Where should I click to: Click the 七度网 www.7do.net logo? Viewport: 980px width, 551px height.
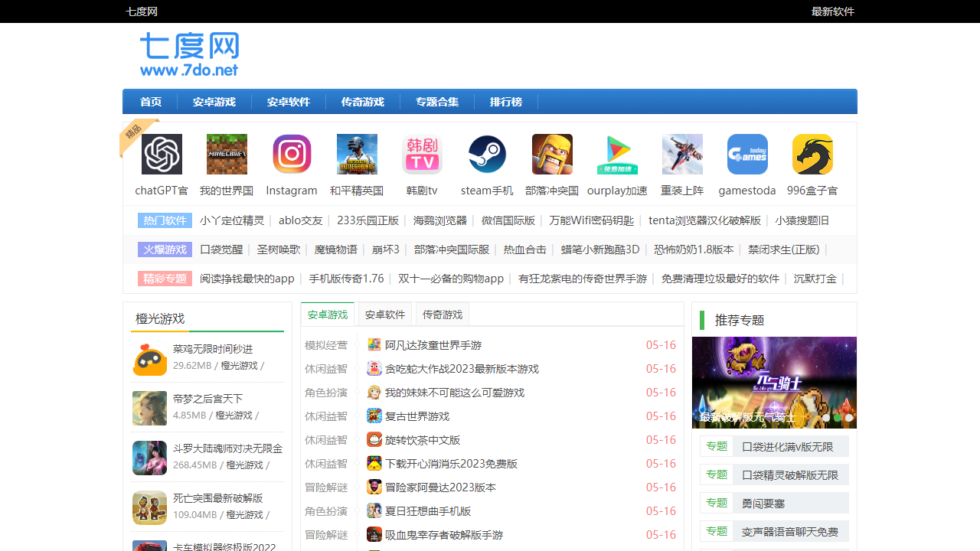(x=189, y=54)
